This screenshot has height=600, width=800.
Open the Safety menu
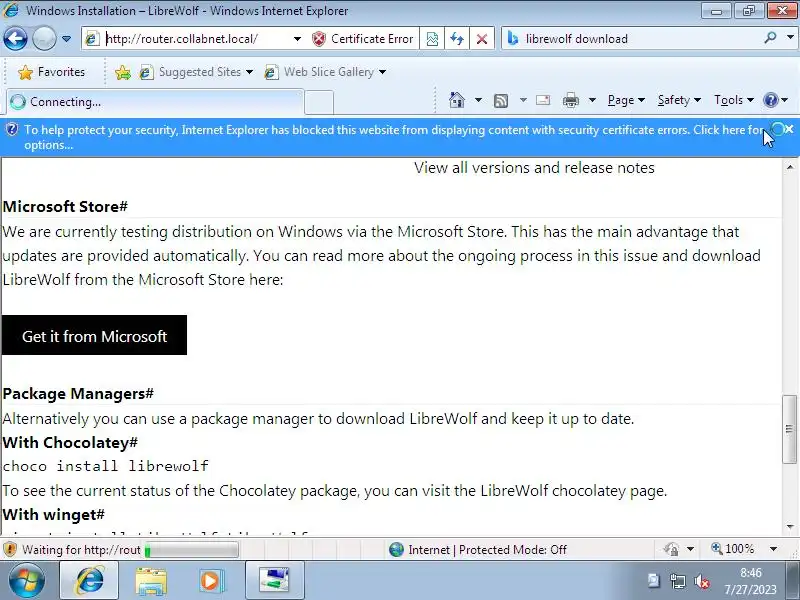coord(679,100)
